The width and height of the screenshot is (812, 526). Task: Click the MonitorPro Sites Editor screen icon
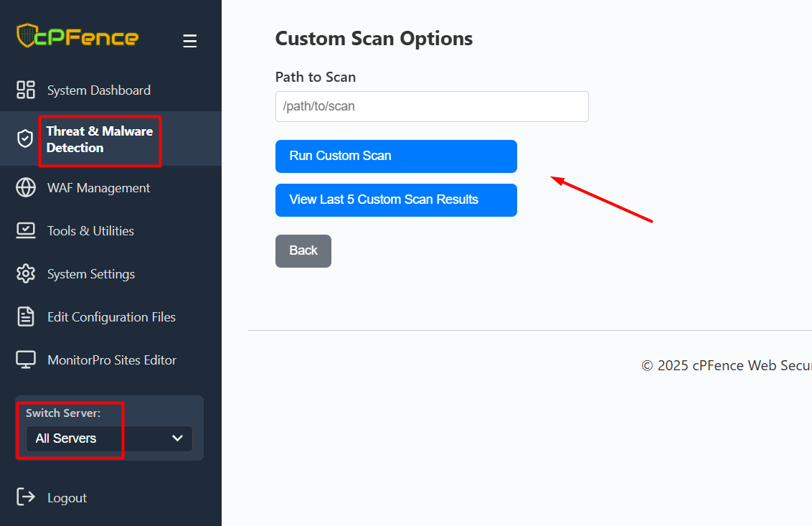point(26,360)
